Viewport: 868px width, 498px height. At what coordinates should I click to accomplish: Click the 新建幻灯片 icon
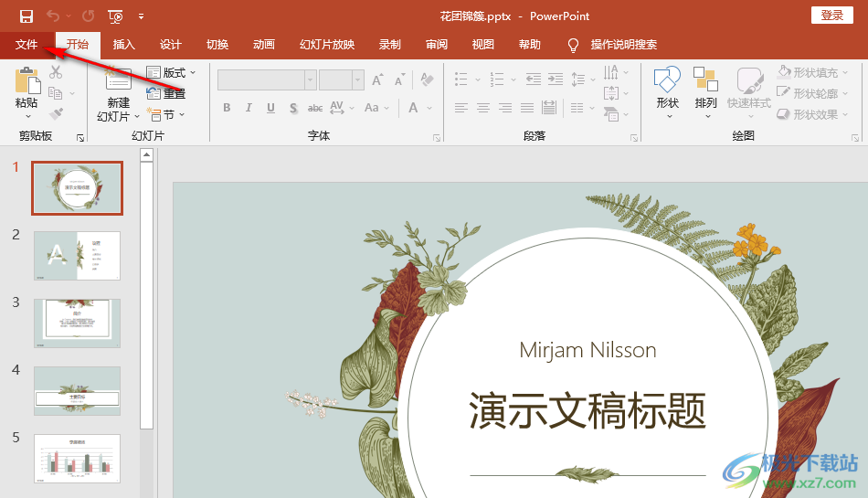click(x=118, y=79)
